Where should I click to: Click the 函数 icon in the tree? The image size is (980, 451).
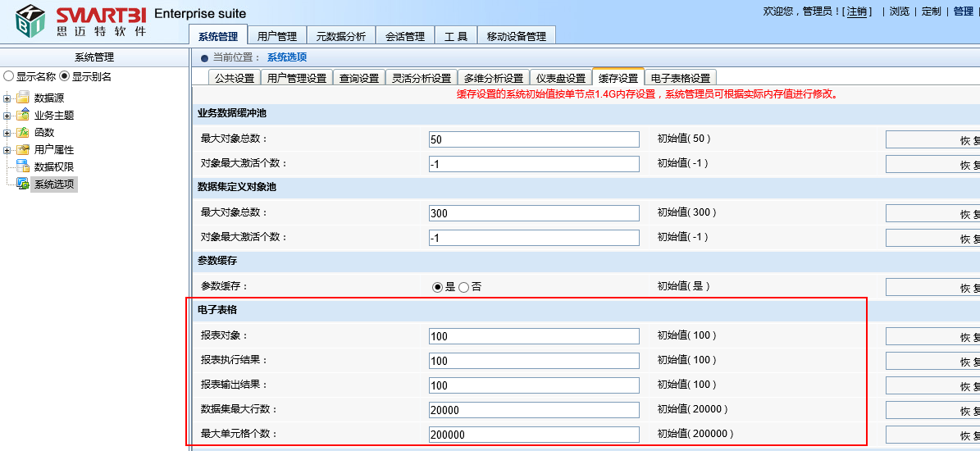23,132
